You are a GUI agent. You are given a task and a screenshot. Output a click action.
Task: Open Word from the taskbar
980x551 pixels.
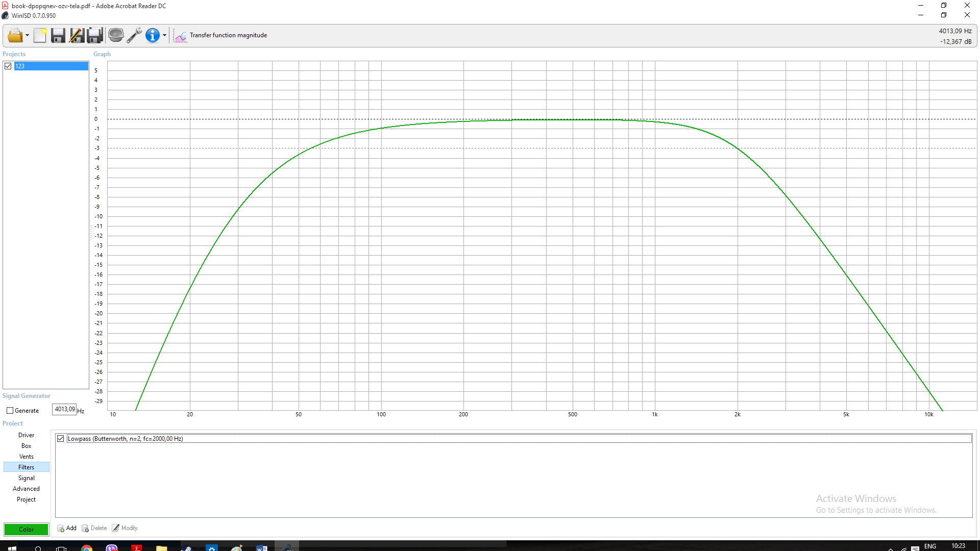(x=262, y=548)
